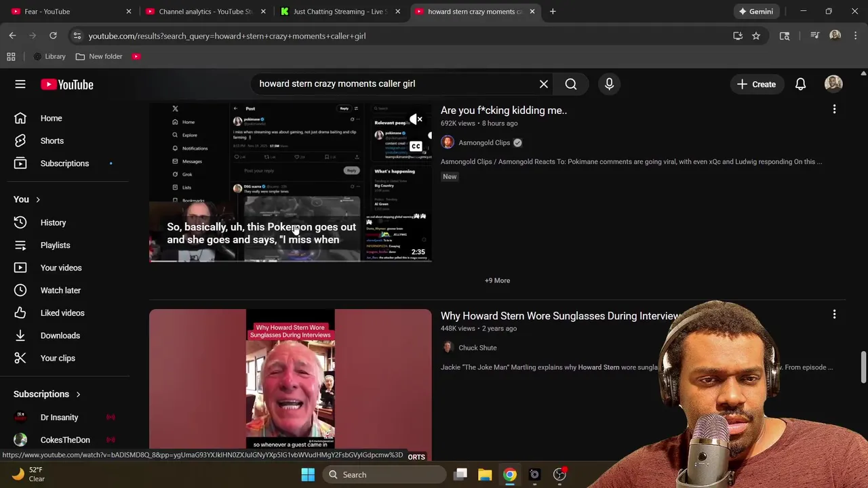The width and height of the screenshot is (868, 488).
Task: Open the 'Are you f*cking kidding me..' video title
Action: (x=504, y=110)
